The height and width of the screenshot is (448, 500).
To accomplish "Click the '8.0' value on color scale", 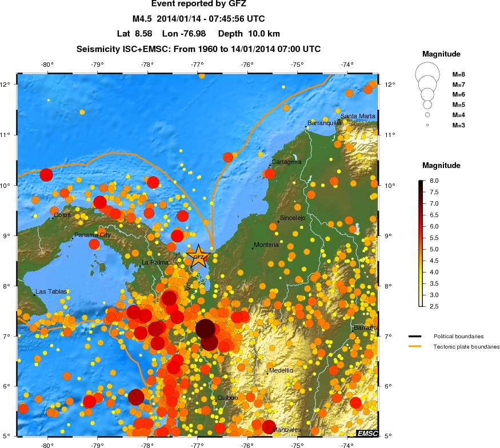I will point(434,181).
